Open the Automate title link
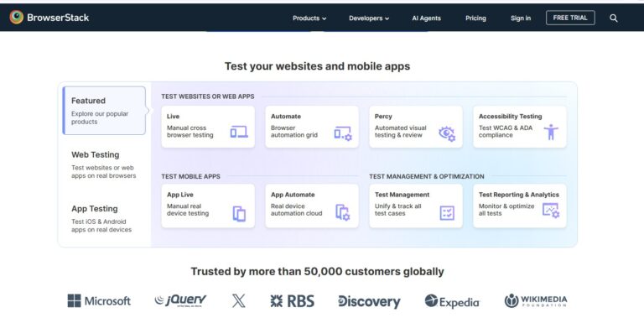This screenshot has height=318, width=644. coord(286,117)
